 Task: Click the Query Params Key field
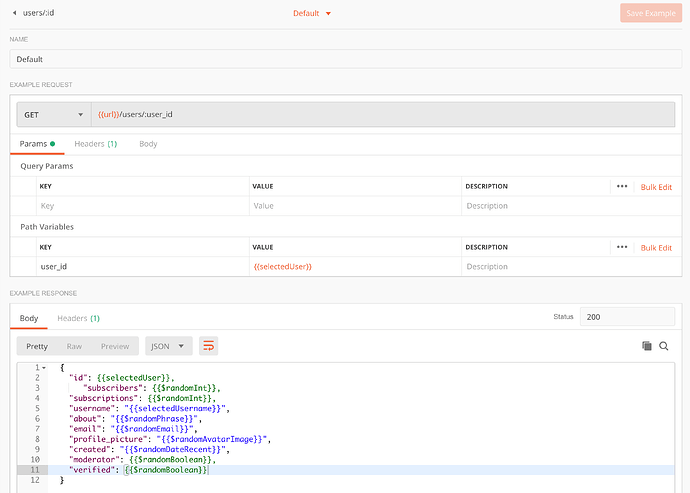[x=143, y=206]
